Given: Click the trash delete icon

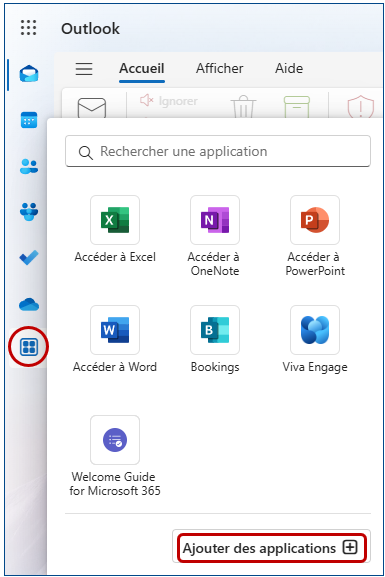Looking at the screenshot, I should 243,106.
